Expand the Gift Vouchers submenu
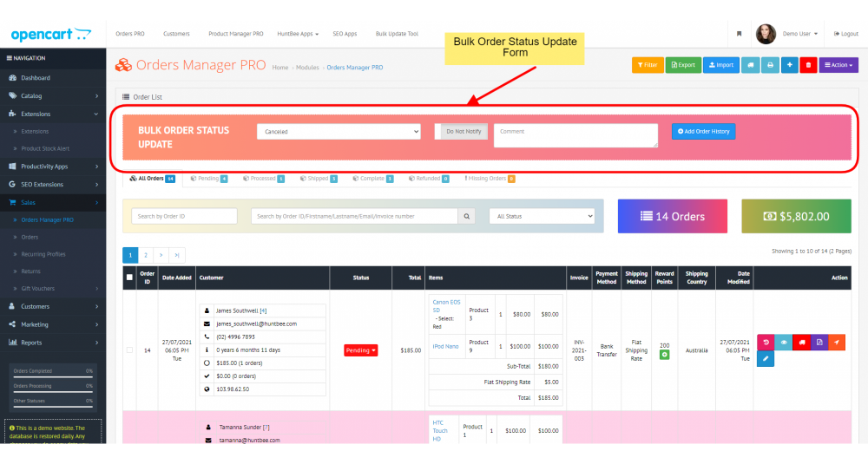 point(53,289)
